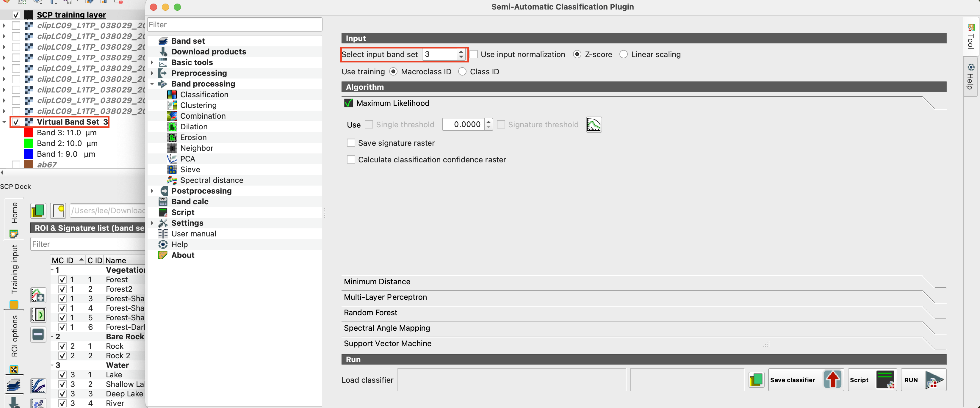Viewport: 980px width, 408px height.
Task: Click the signature threshold plot icon
Action: [x=594, y=124]
